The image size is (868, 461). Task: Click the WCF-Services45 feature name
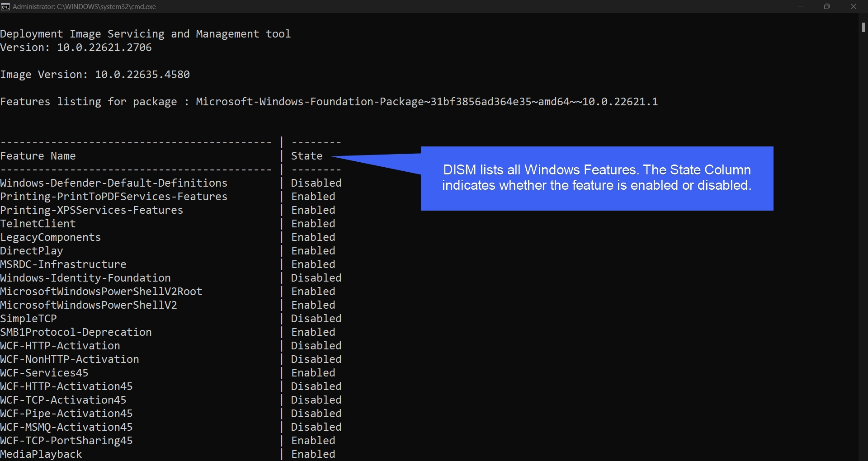coord(44,373)
